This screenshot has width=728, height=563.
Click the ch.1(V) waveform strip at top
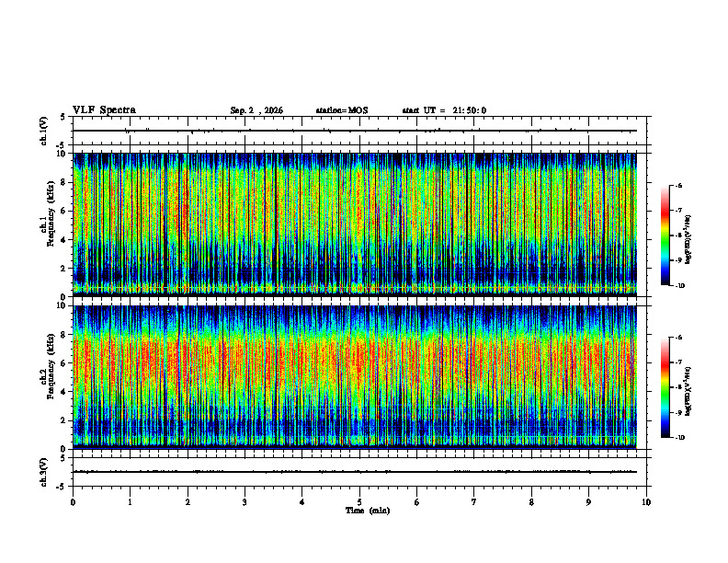tap(355, 131)
